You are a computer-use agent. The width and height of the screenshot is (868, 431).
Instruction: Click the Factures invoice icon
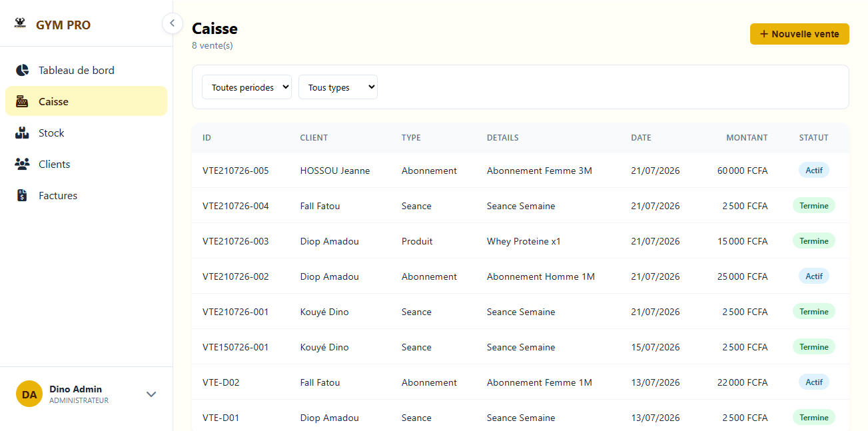[22, 195]
